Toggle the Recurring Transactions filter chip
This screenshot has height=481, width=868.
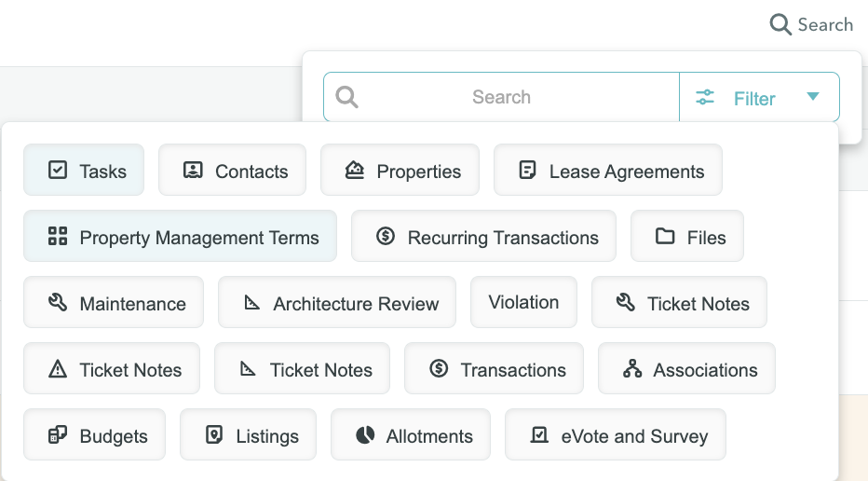click(x=483, y=236)
